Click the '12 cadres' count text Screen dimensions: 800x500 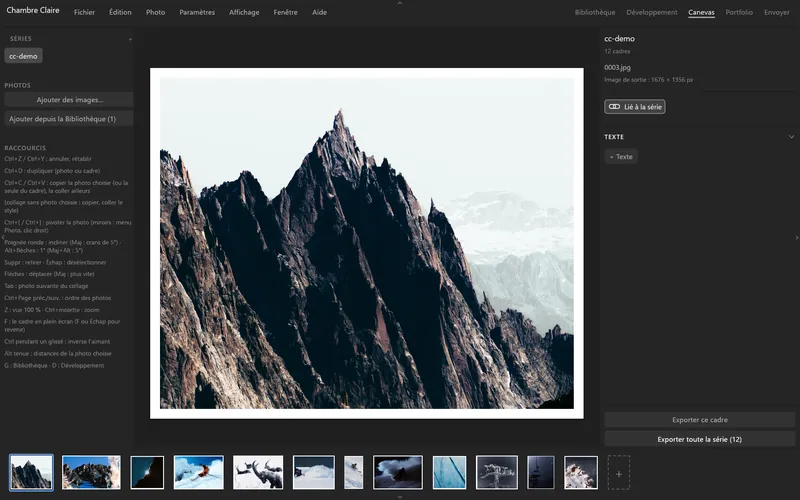617,51
